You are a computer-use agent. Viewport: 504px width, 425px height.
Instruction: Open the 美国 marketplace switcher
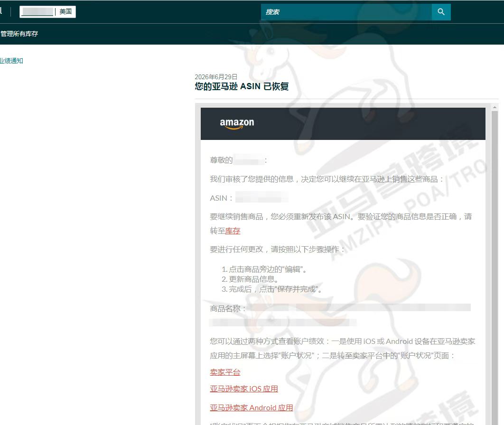pyautogui.click(x=47, y=11)
